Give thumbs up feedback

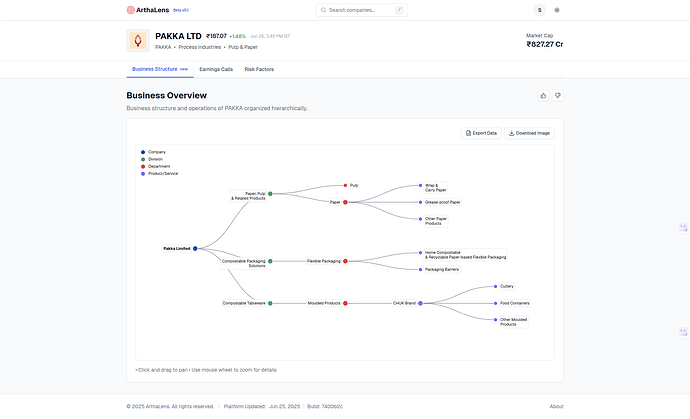543,96
